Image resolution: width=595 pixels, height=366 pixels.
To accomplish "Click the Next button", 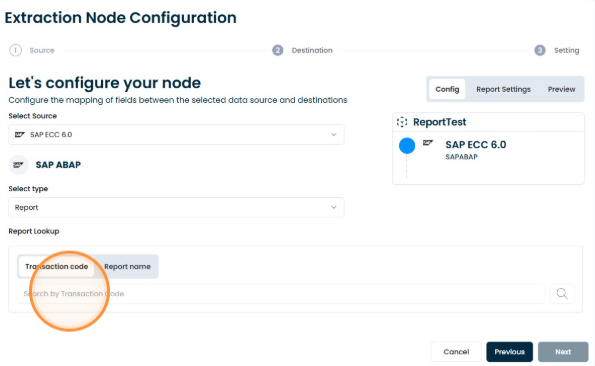I will 563,352.
